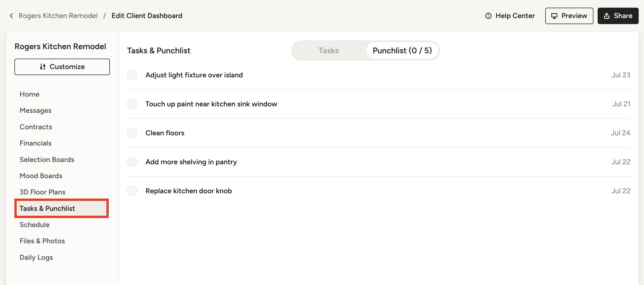
Task: Check the Clean floors circle
Action: (x=132, y=133)
